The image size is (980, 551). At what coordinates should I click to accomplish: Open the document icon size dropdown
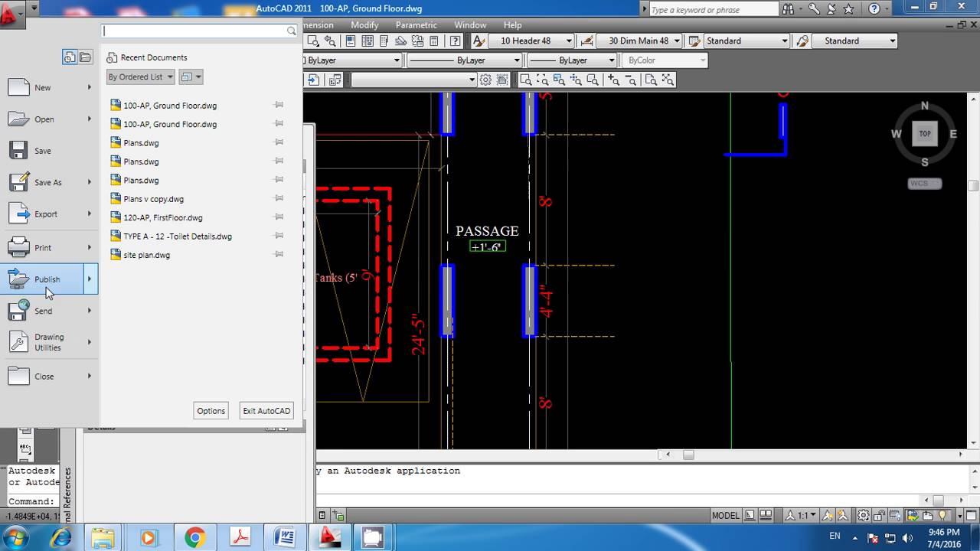[191, 77]
